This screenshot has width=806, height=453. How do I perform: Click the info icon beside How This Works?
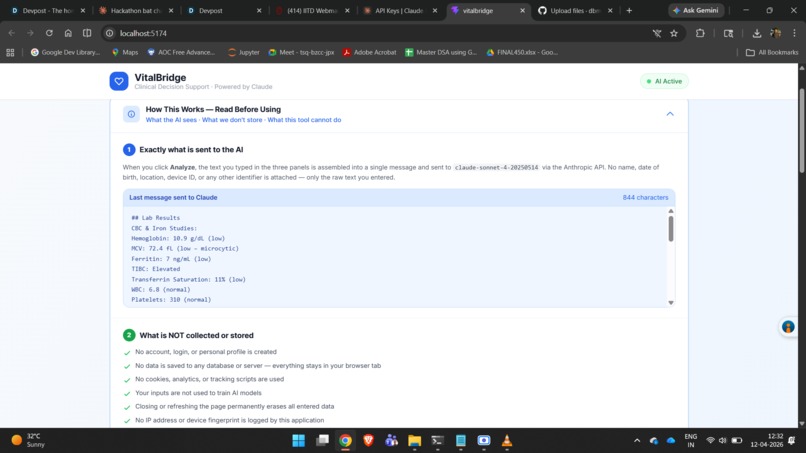[131, 114]
